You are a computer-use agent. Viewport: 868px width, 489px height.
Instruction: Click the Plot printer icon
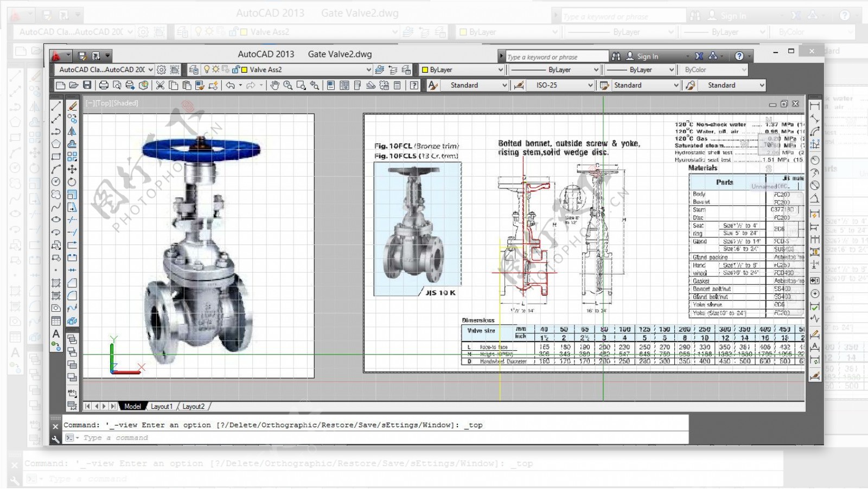pyautogui.click(x=104, y=85)
